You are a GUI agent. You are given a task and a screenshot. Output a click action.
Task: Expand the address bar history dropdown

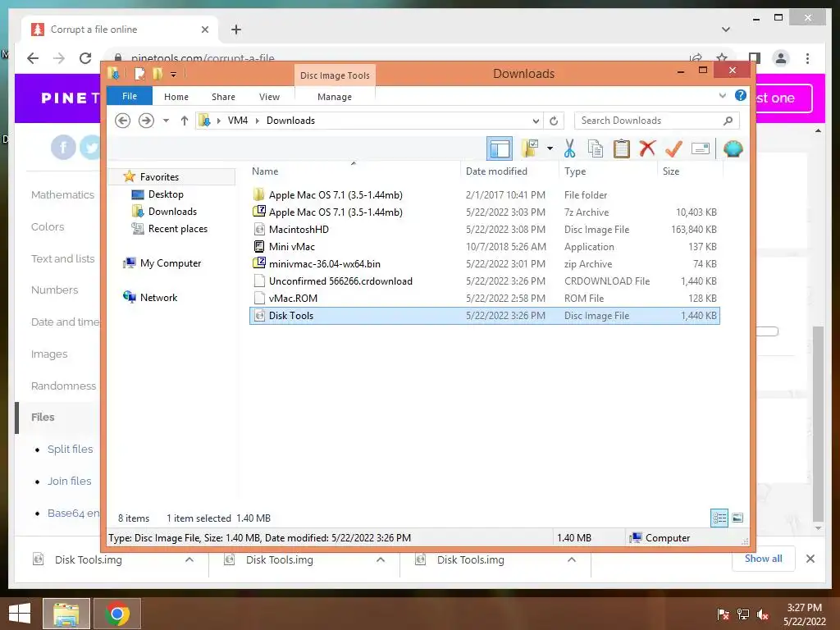pyautogui.click(x=535, y=121)
